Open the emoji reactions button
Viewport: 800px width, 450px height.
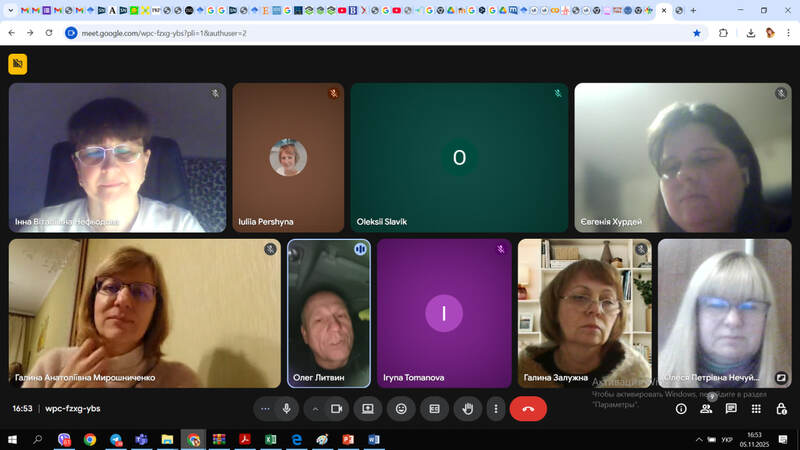click(401, 408)
